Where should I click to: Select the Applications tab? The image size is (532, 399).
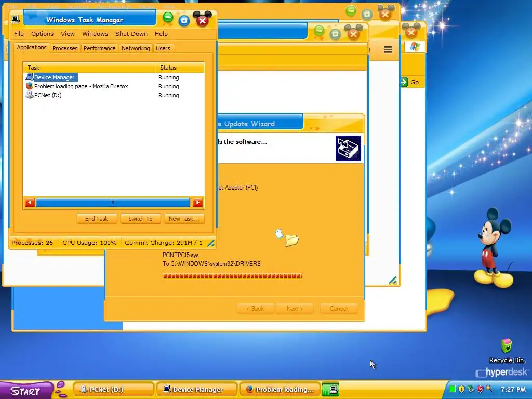point(32,47)
